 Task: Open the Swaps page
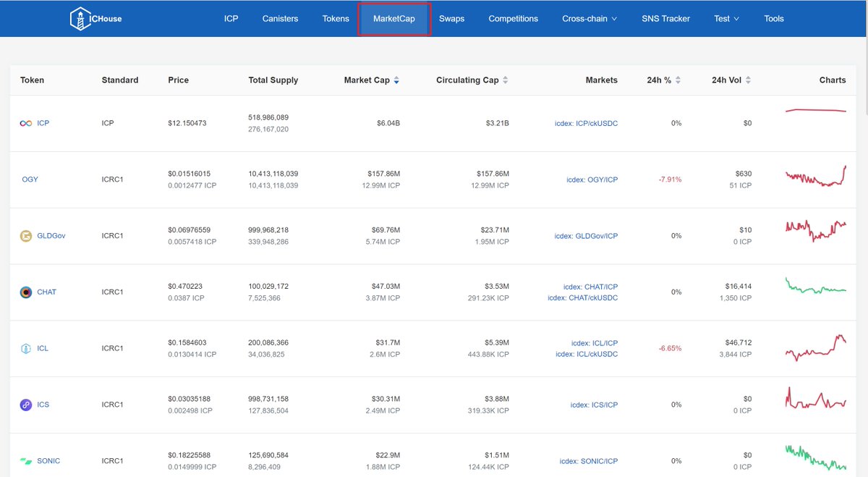452,19
